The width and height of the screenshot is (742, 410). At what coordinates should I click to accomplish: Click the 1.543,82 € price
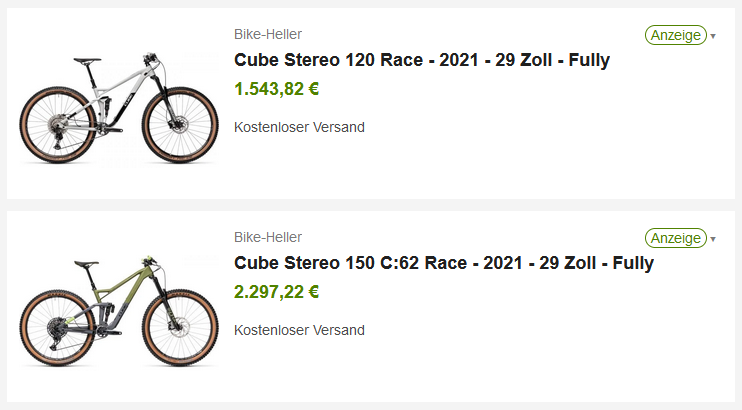pyautogui.click(x=277, y=89)
